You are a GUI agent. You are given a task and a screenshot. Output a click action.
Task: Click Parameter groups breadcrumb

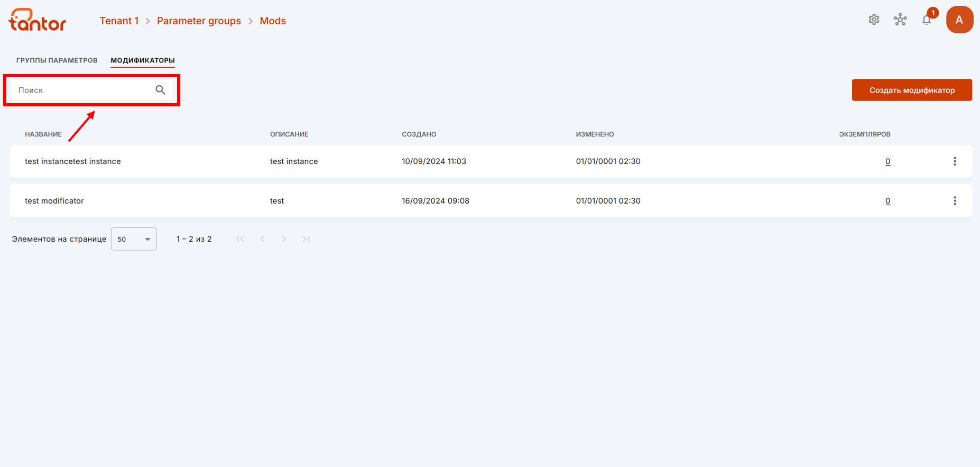(199, 21)
